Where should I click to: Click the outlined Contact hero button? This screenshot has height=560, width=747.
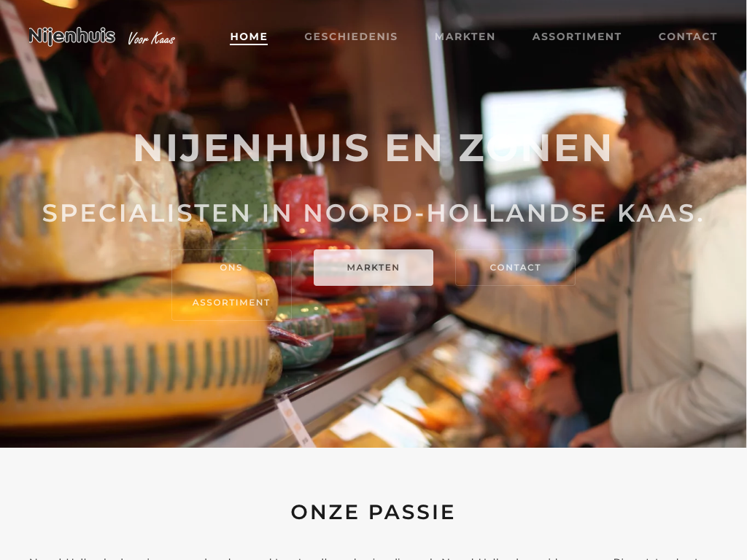coord(515,268)
